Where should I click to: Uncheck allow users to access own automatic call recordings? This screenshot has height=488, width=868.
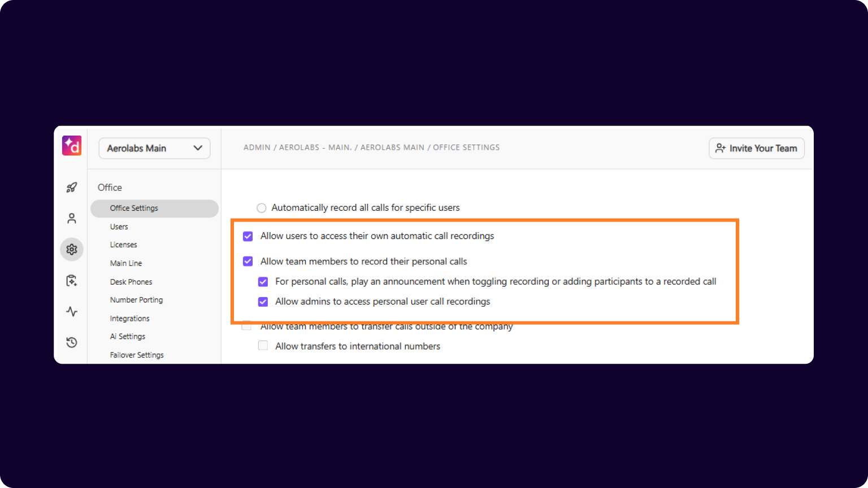tap(248, 236)
